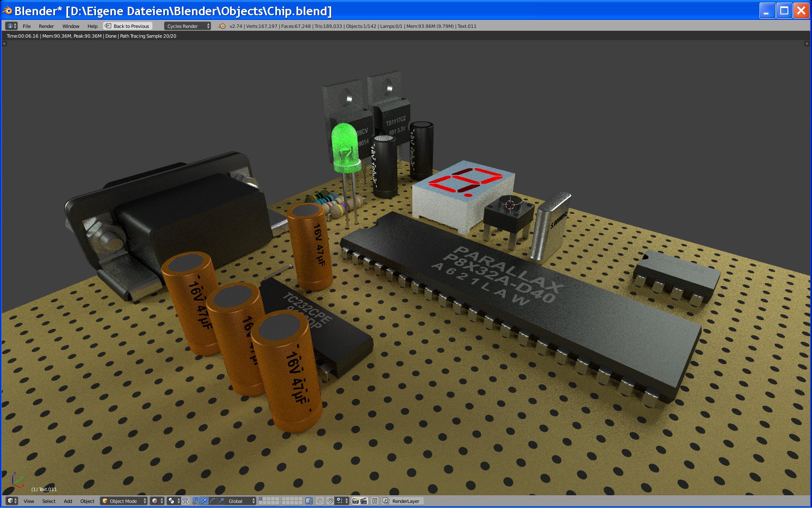
Task: Click the Add menu in the viewport header
Action: (x=68, y=501)
